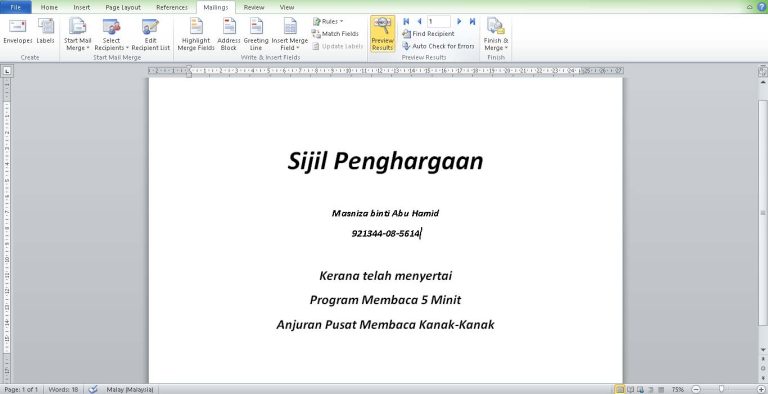768x394 pixels.
Task: Adjust the zoom slider handle
Action: (x=721, y=389)
